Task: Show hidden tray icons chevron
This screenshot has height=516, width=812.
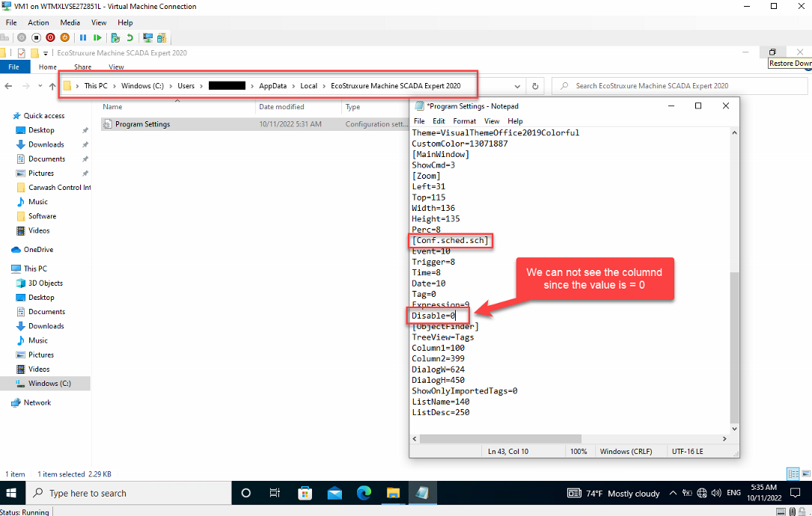Action: [x=673, y=494]
